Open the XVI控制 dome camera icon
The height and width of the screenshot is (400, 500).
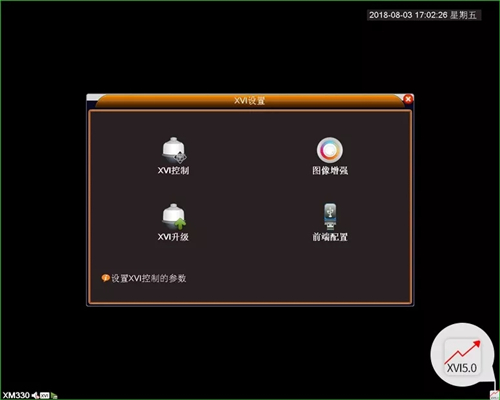tap(174, 151)
